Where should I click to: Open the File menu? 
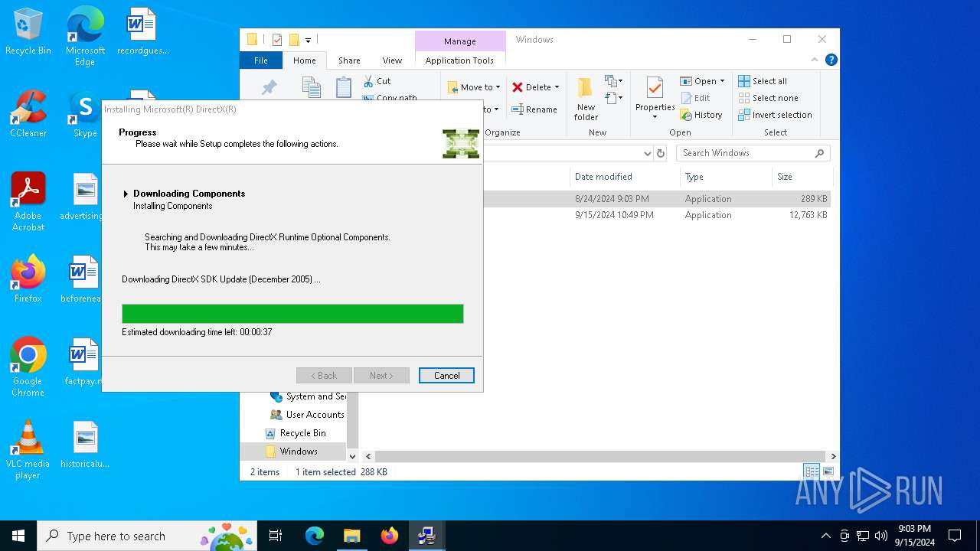click(x=261, y=60)
